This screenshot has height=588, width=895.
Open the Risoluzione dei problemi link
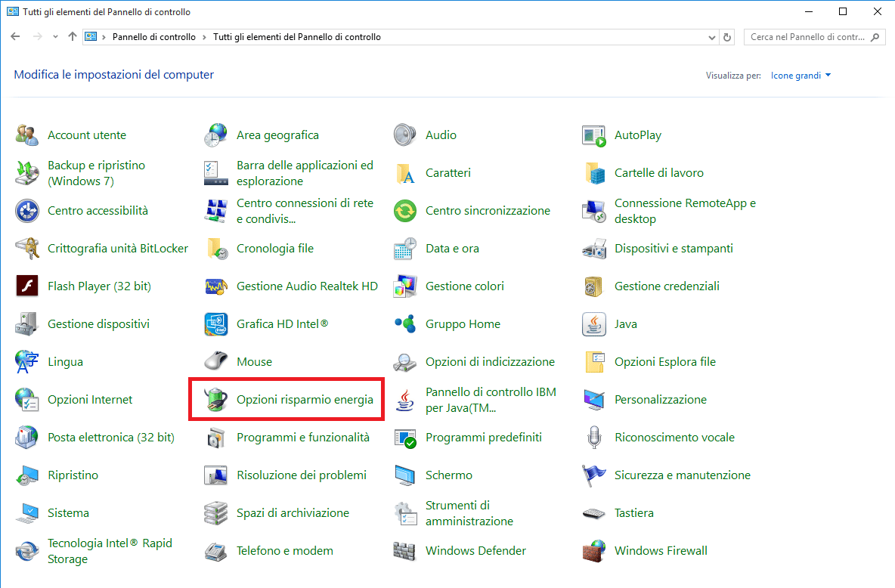click(x=302, y=475)
